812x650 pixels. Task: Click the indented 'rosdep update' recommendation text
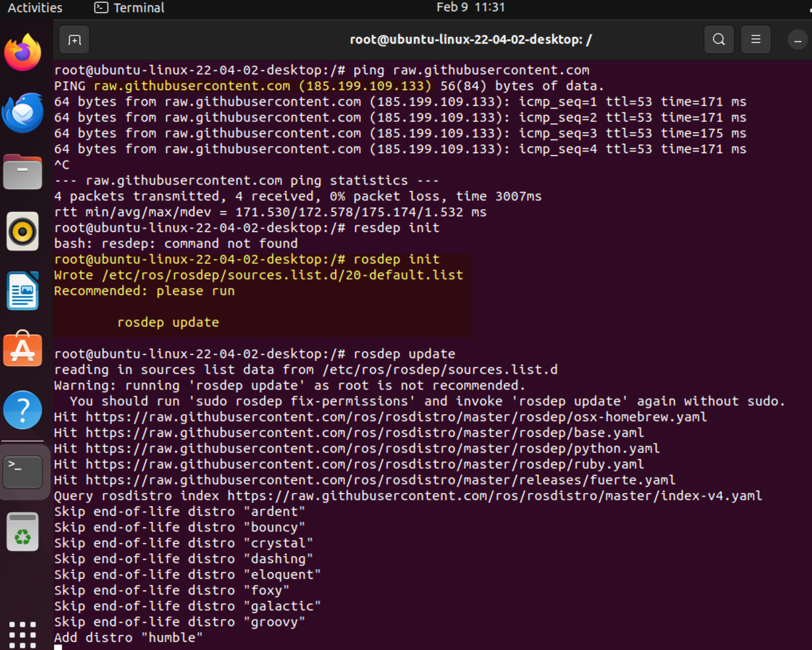coord(168,322)
